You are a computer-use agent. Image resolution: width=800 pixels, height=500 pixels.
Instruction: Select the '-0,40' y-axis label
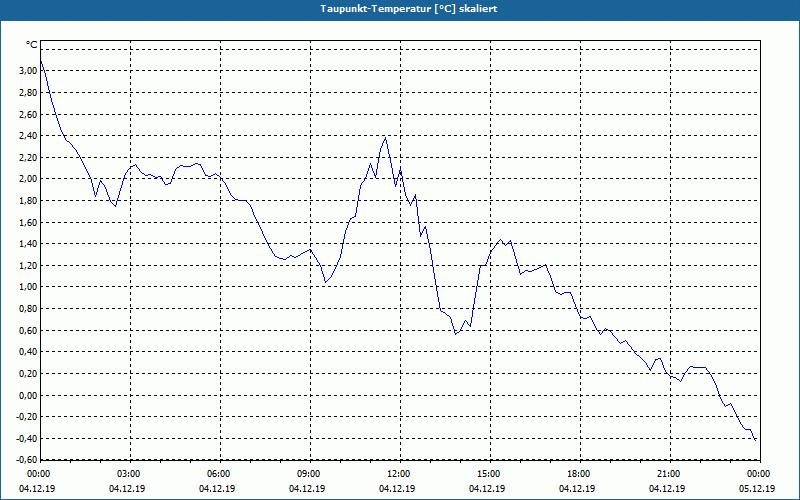(x=27, y=439)
